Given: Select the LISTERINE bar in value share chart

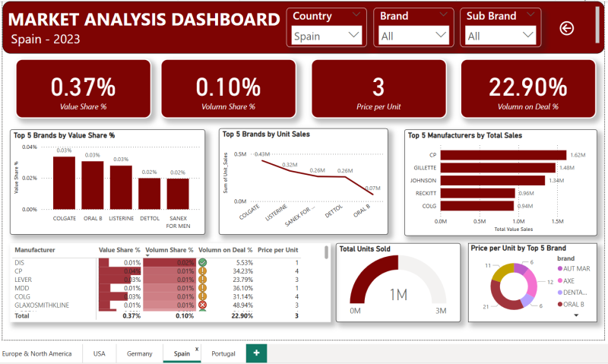Looking at the screenshot, I should [121, 188].
